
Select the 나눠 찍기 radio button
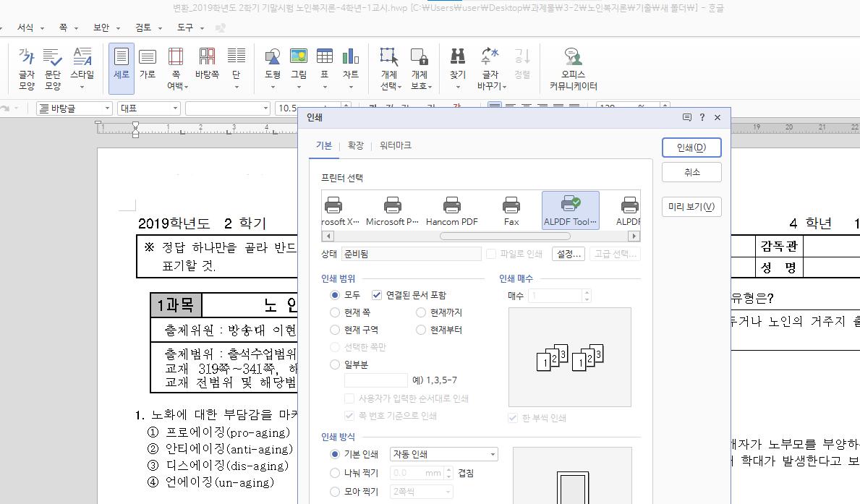click(x=335, y=473)
